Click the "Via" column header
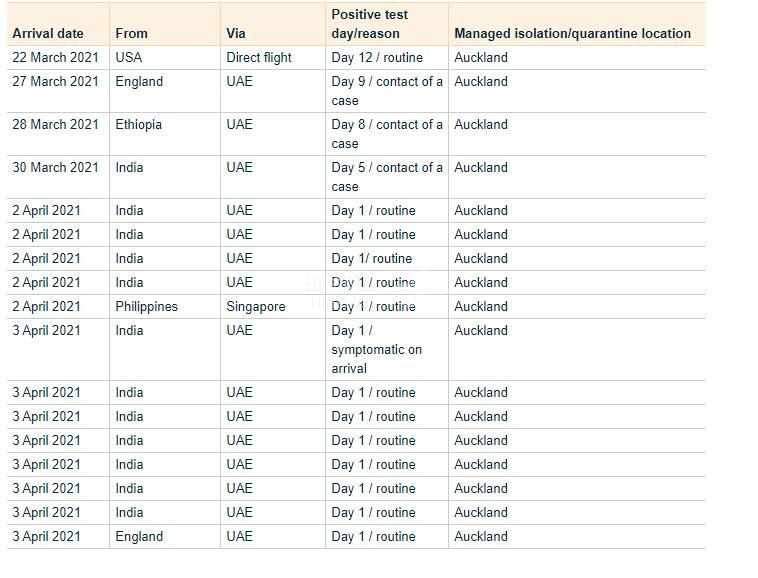The width and height of the screenshot is (758, 578). coord(236,33)
